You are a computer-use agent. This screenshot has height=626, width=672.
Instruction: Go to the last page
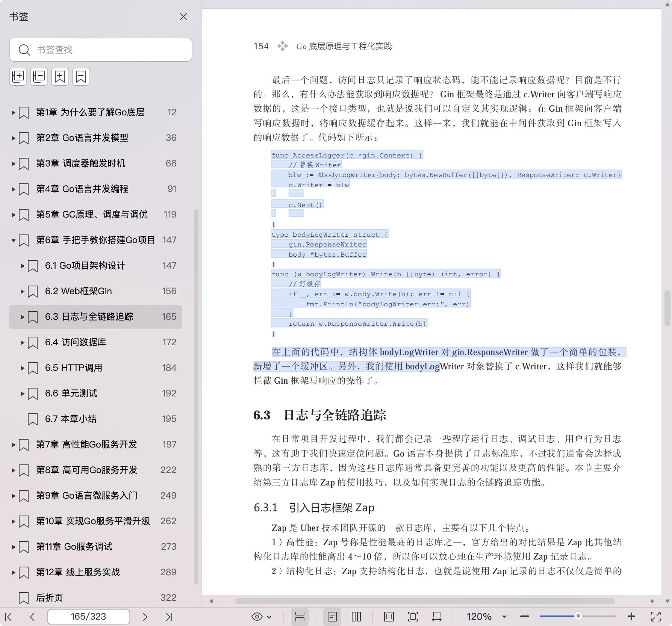pos(169,617)
